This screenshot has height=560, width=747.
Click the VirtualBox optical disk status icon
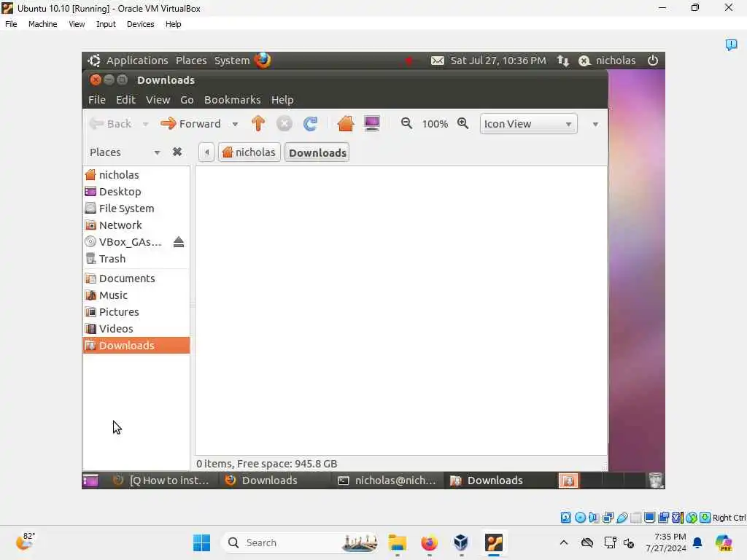[x=580, y=518]
